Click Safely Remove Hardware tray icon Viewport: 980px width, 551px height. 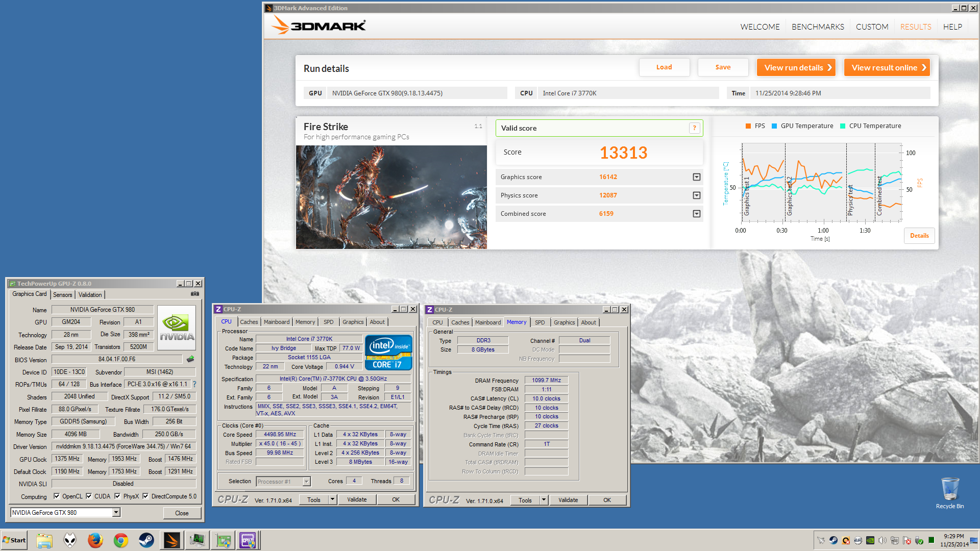coord(919,540)
